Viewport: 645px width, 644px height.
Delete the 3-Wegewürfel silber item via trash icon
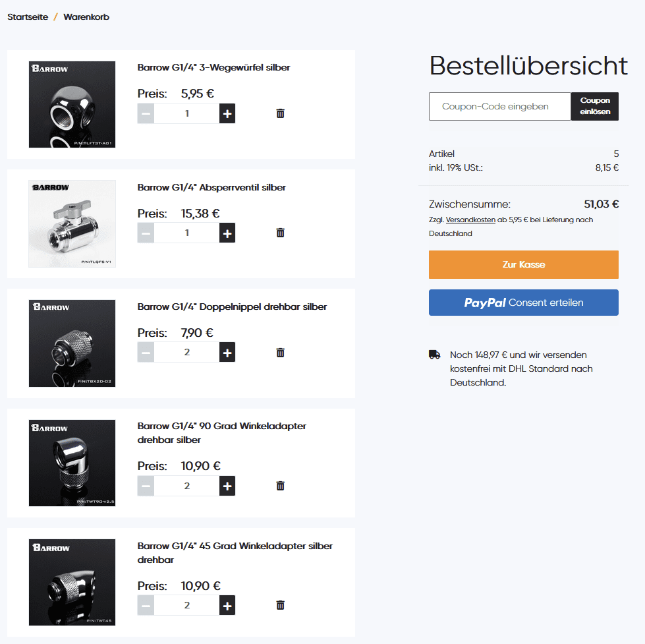pos(280,113)
